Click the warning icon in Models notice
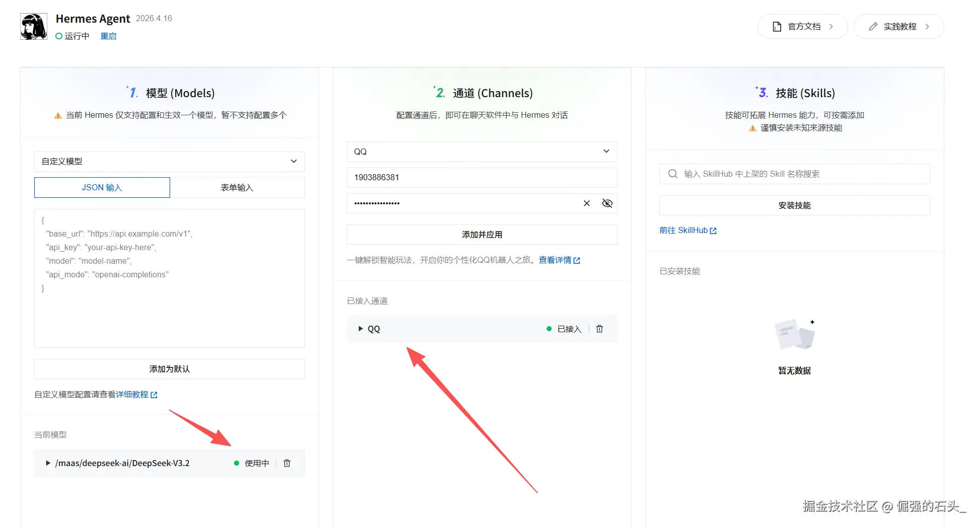The width and height of the screenshot is (980, 527). pyautogui.click(x=58, y=115)
